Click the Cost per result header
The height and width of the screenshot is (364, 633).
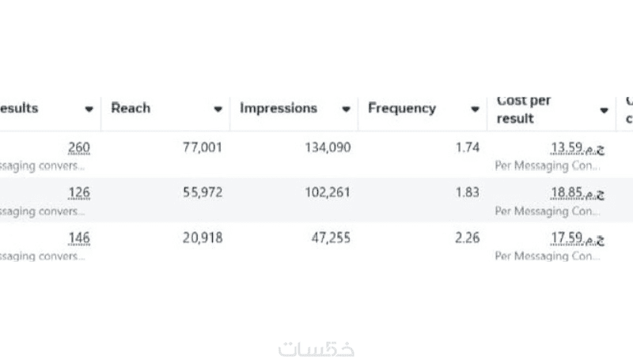(x=524, y=110)
